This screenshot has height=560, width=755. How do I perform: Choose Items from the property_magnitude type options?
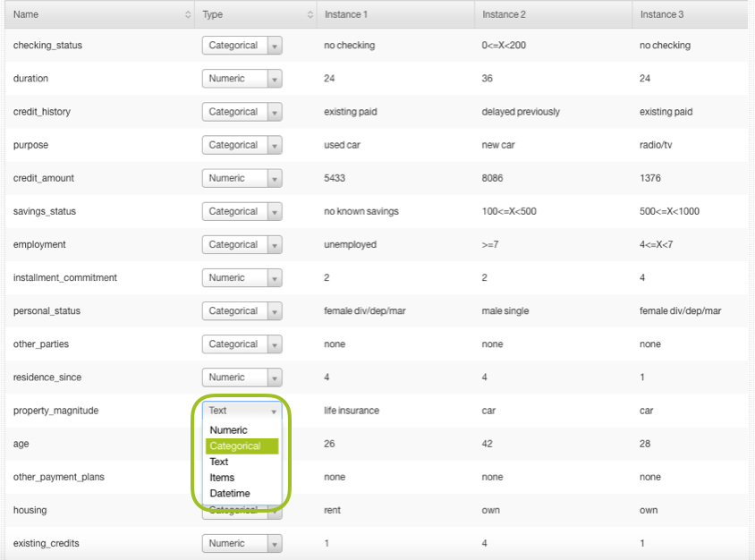click(x=220, y=478)
